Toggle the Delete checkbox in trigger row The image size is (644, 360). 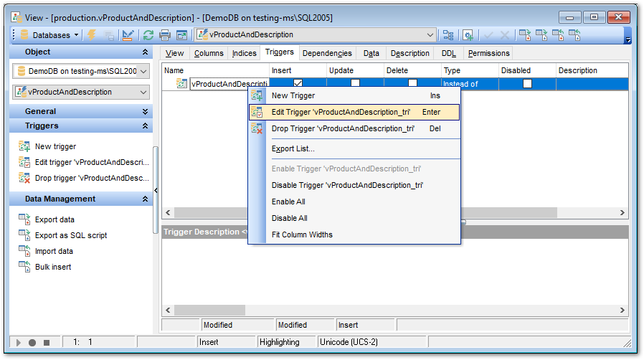pos(413,83)
